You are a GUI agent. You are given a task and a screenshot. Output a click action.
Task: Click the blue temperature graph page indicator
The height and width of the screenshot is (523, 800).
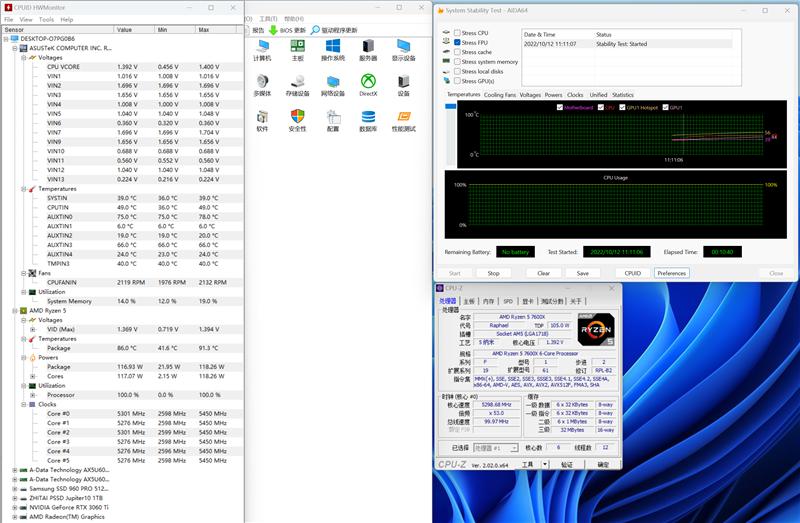pyautogui.click(x=451, y=106)
